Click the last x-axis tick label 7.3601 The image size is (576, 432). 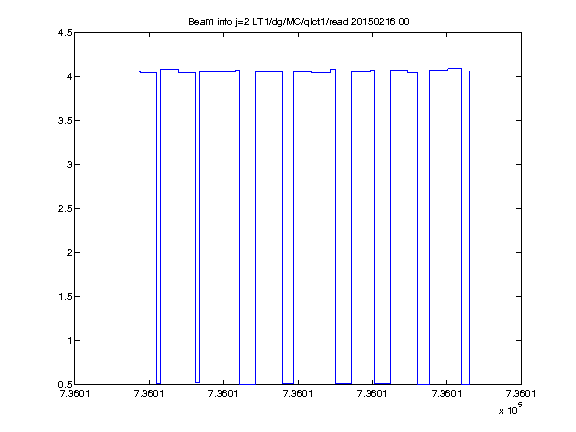[x=521, y=394]
